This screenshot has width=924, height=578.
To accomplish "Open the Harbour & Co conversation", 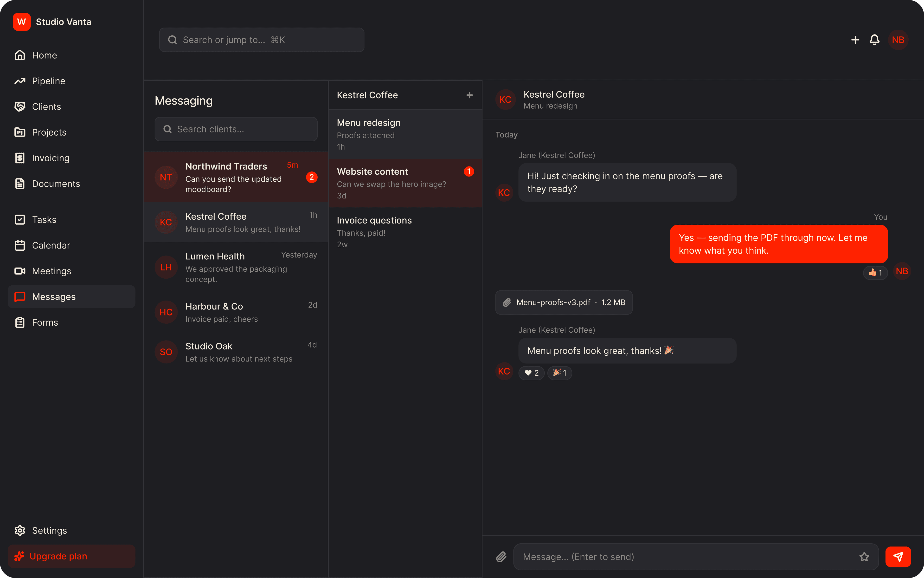I will [x=236, y=312].
